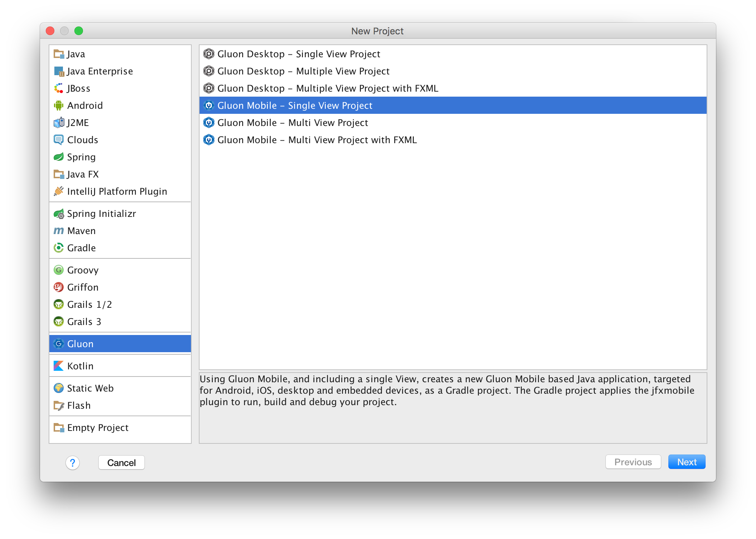
Task: Choose the Java Enterprise project type label
Action: [100, 71]
